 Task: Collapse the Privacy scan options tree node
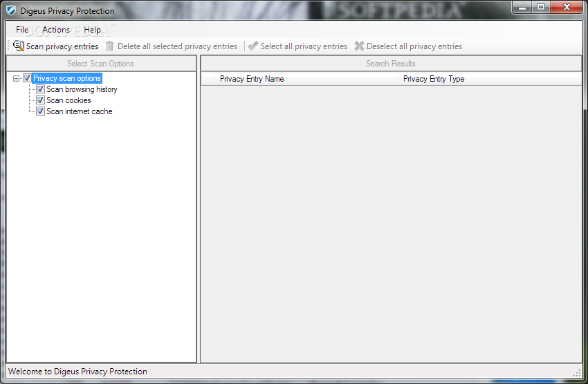[16, 78]
